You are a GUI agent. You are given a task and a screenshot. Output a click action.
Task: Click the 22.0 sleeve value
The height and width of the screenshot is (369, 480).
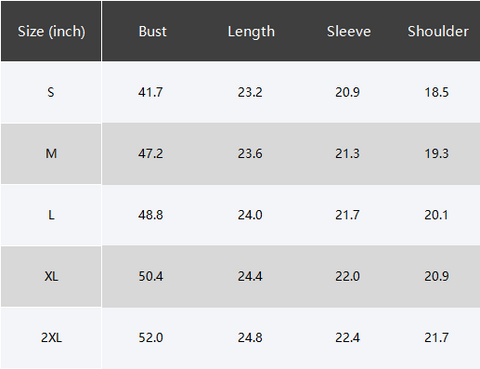pyautogui.click(x=347, y=276)
